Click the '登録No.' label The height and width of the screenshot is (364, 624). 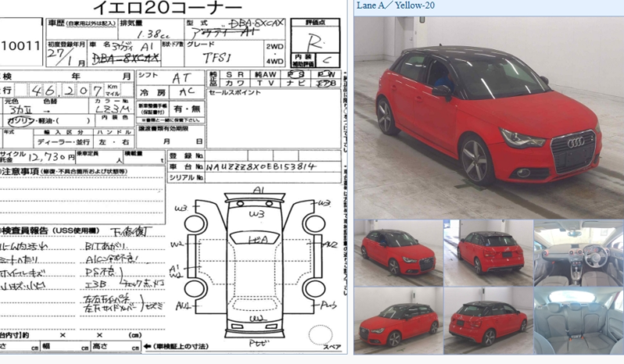coord(187,155)
